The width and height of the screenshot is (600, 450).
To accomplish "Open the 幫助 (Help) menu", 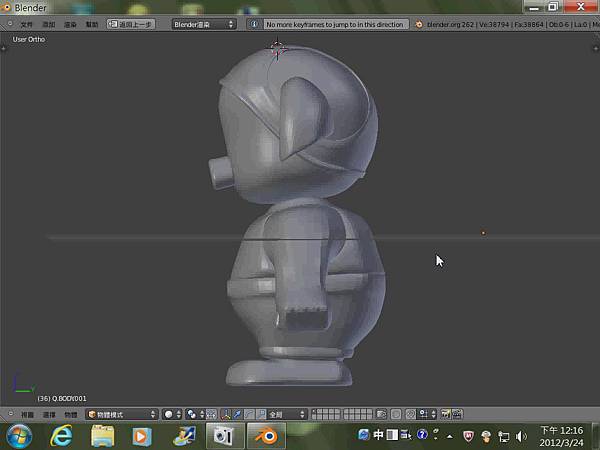I will 92,24.
